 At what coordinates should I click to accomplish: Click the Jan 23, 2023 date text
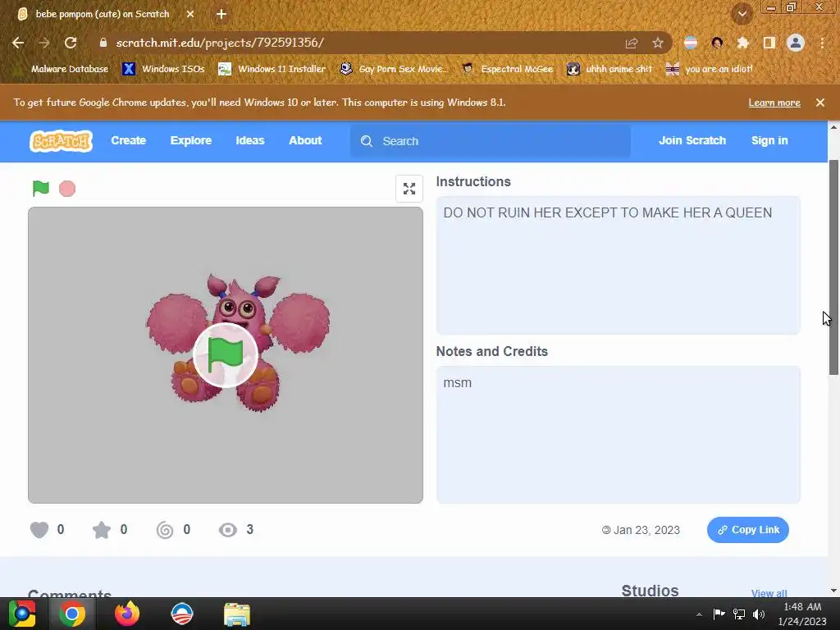click(x=646, y=530)
